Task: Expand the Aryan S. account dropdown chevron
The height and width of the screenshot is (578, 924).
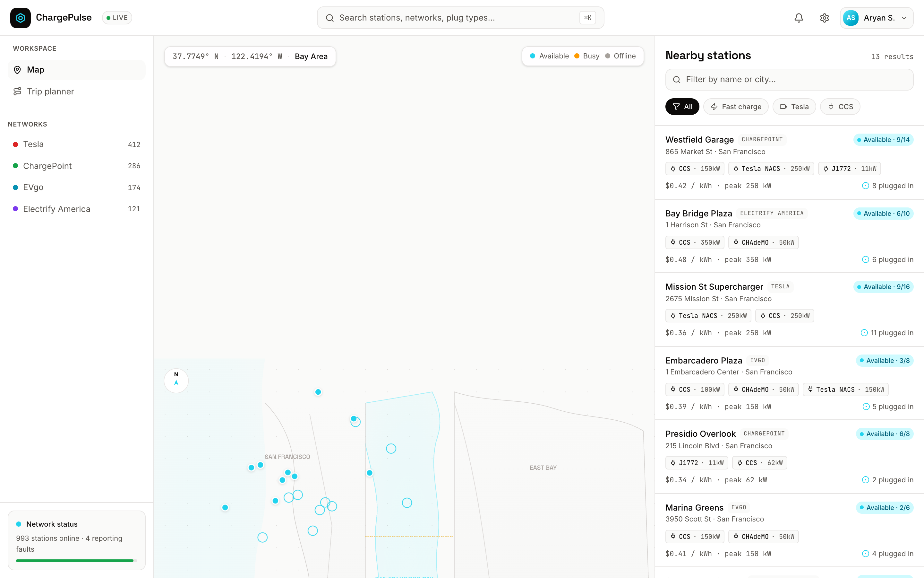Action: click(904, 18)
